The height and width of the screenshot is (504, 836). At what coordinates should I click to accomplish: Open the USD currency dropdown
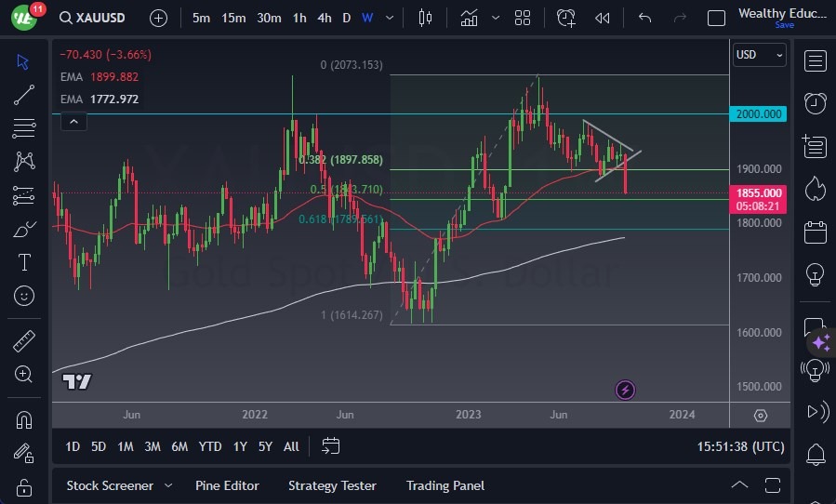click(760, 55)
